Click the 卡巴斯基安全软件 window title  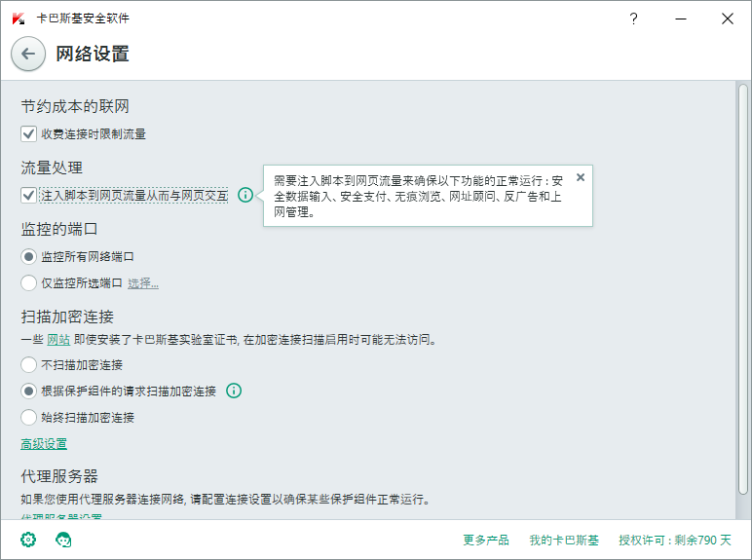click(x=83, y=19)
